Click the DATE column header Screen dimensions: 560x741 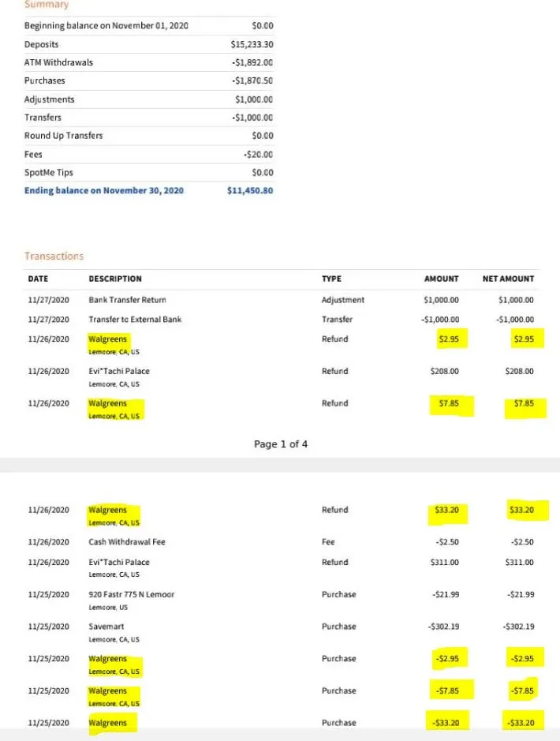[x=38, y=279]
